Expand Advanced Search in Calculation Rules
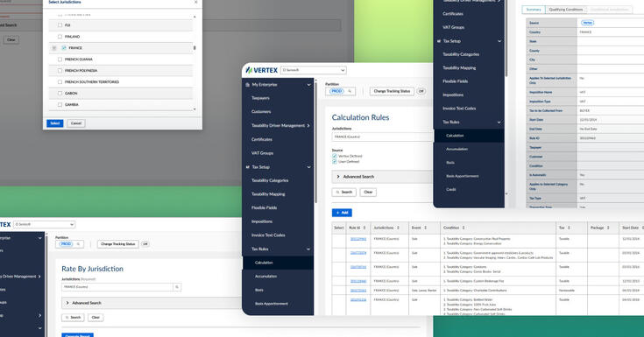The width and height of the screenshot is (644, 337). point(338,177)
